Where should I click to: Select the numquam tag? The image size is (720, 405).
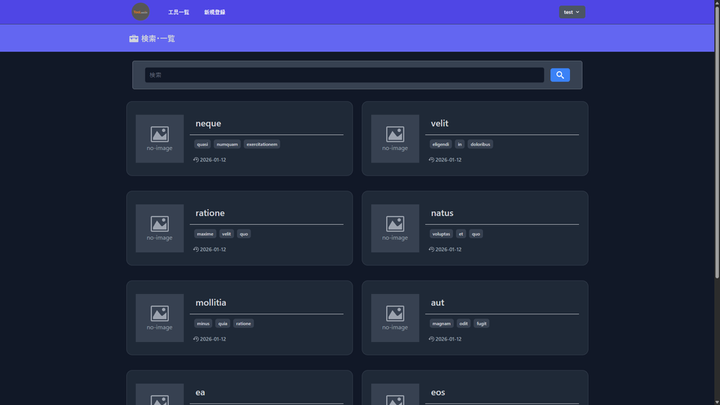click(227, 144)
